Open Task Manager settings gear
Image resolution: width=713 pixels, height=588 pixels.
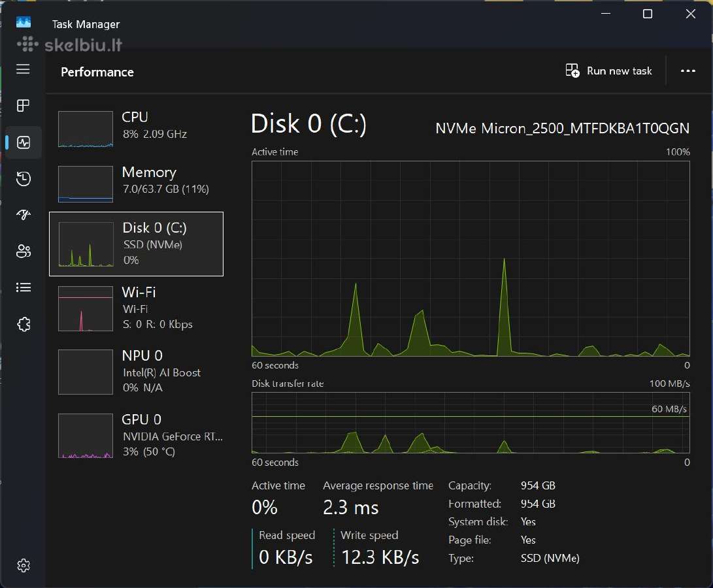[23, 565]
